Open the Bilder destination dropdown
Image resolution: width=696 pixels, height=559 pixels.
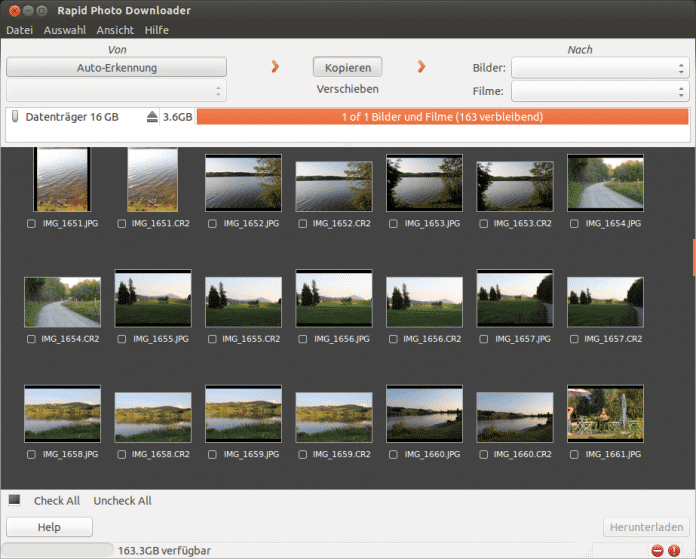(598, 68)
